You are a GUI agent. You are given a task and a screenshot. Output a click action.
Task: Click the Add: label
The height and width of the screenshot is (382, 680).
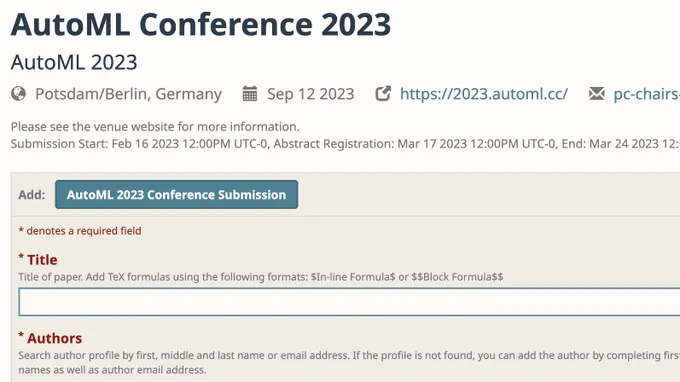click(32, 195)
